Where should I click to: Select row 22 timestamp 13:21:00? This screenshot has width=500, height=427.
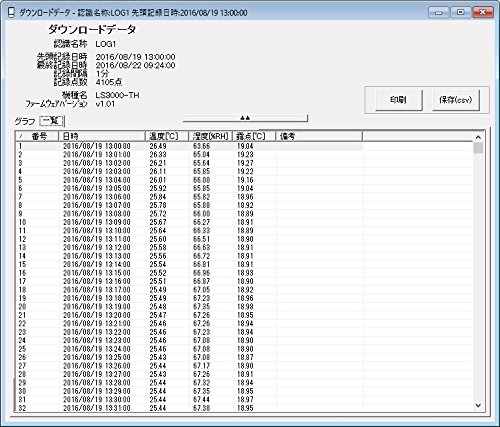pos(97,323)
